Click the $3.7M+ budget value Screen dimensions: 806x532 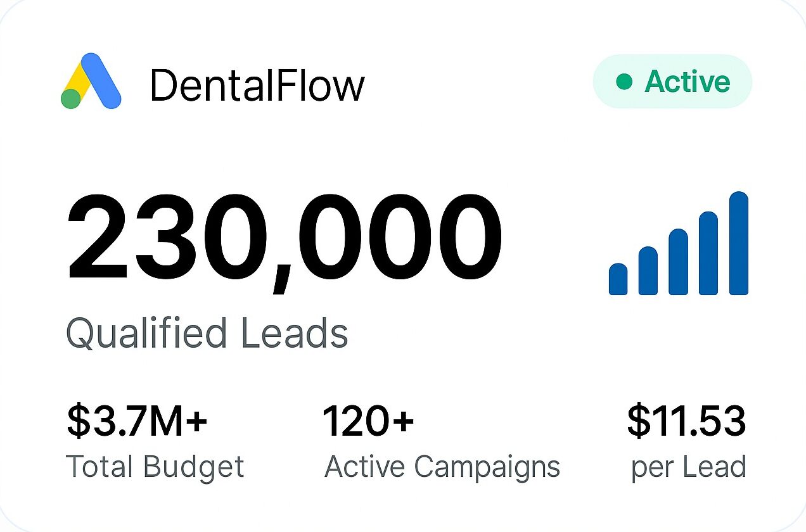tap(137, 422)
